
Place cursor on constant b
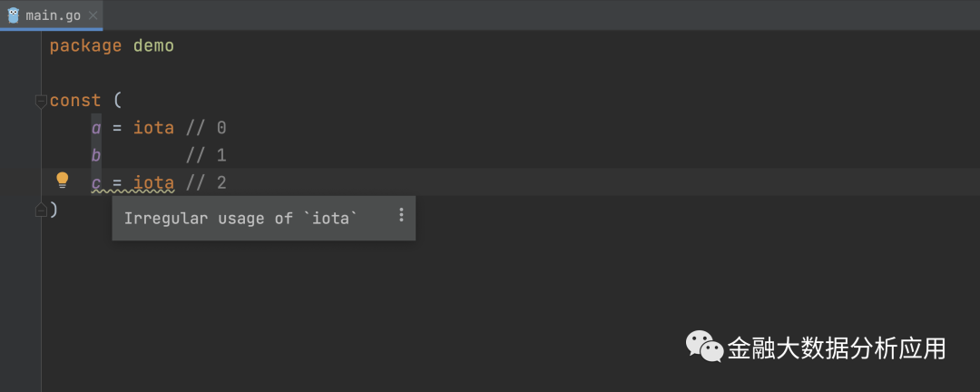coord(96,155)
